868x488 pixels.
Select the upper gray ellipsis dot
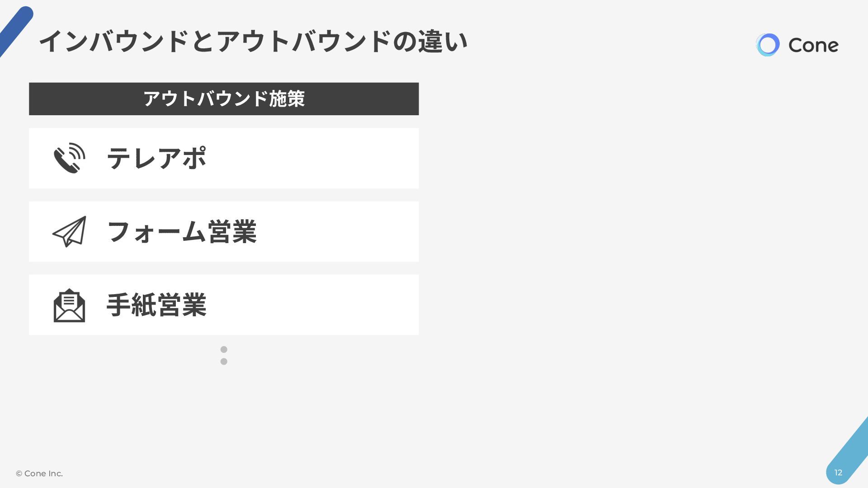point(224,349)
